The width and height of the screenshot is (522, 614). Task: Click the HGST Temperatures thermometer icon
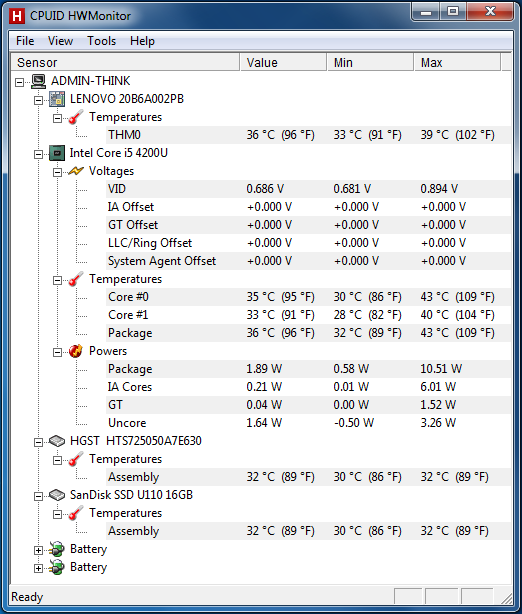point(76,459)
